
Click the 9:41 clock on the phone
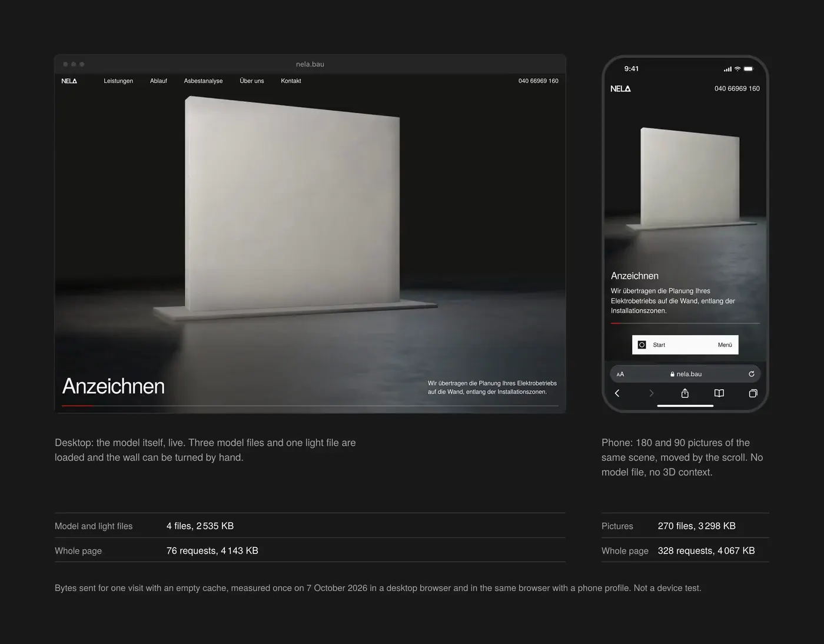[x=632, y=69]
